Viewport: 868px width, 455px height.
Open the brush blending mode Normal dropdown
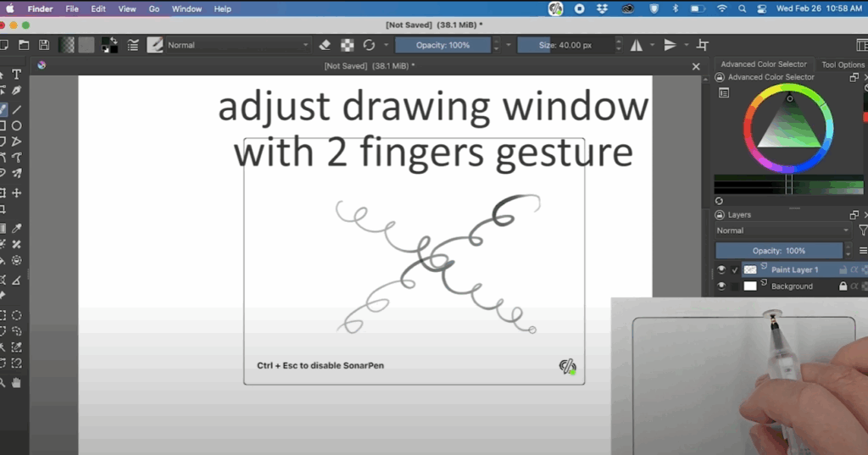[233, 45]
